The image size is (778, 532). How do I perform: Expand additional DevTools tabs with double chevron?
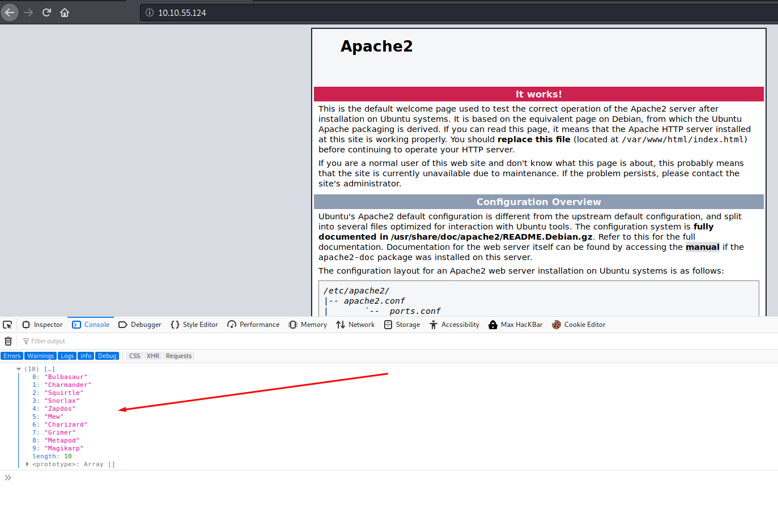pos(8,477)
